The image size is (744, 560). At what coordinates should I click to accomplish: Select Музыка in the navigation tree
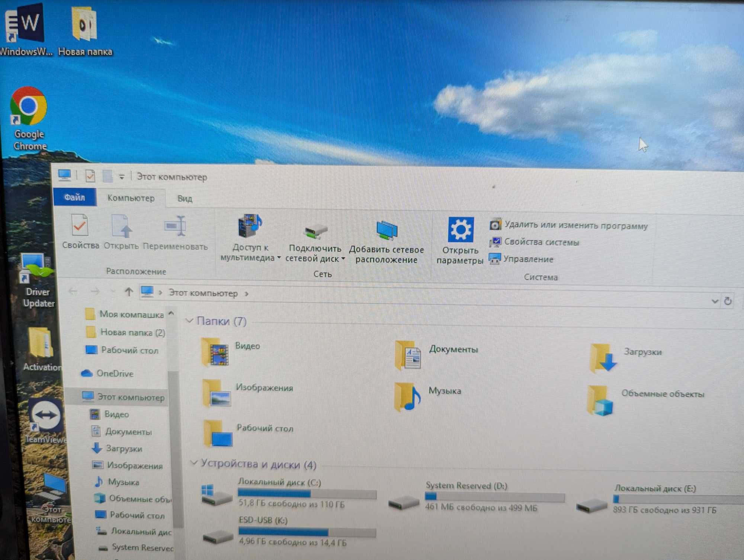117,482
